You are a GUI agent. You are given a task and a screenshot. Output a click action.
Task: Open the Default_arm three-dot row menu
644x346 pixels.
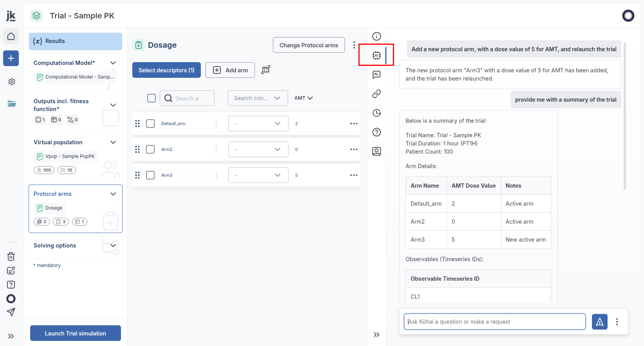pyautogui.click(x=354, y=124)
